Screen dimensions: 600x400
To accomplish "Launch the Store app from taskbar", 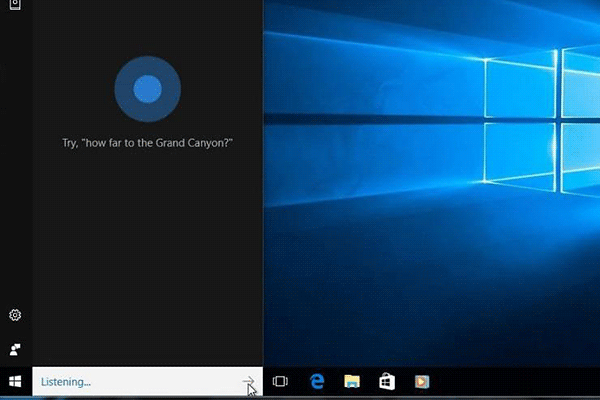I will [387, 381].
